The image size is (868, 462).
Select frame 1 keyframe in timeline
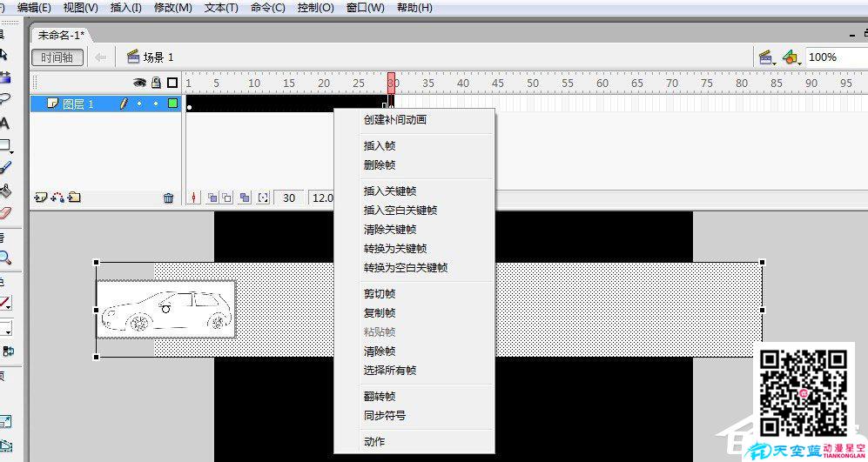tap(189, 104)
